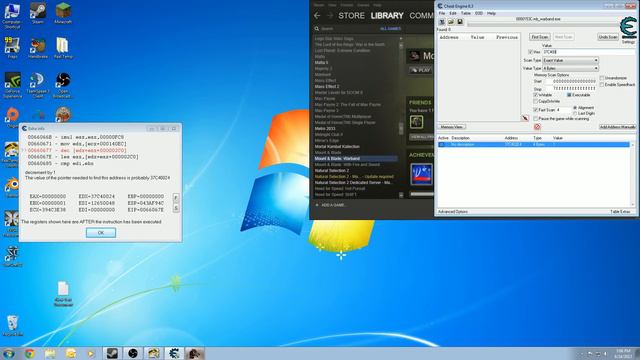Image resolution: width=640 pixels, height=360 pixels.
Task: Click the Add Address Manually button
Action: tap(617, 127)
